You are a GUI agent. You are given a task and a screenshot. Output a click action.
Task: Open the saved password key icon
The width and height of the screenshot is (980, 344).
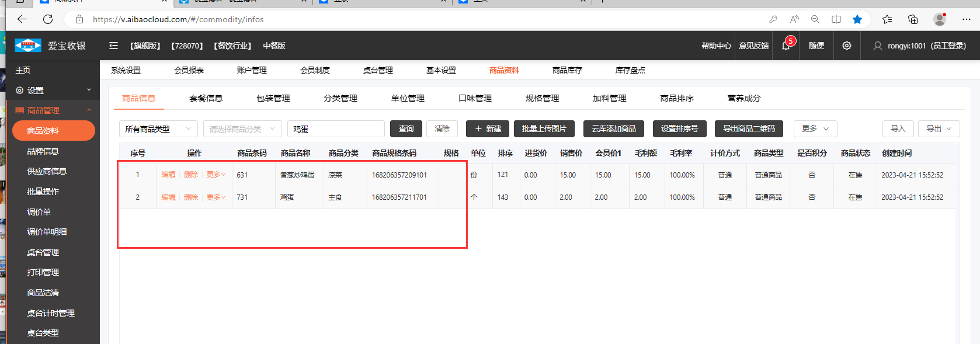(773, 19)
